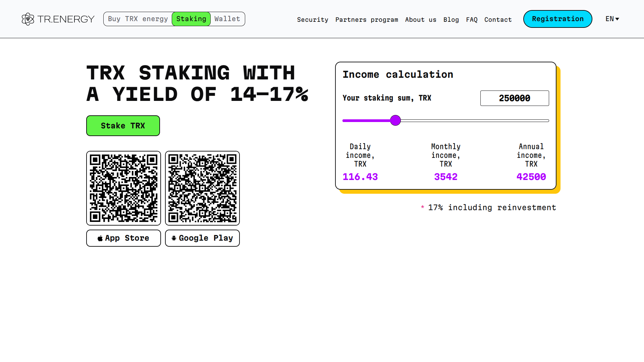Go to Partners program
Viewport: 644px width, 362px height.
[367, 20]
